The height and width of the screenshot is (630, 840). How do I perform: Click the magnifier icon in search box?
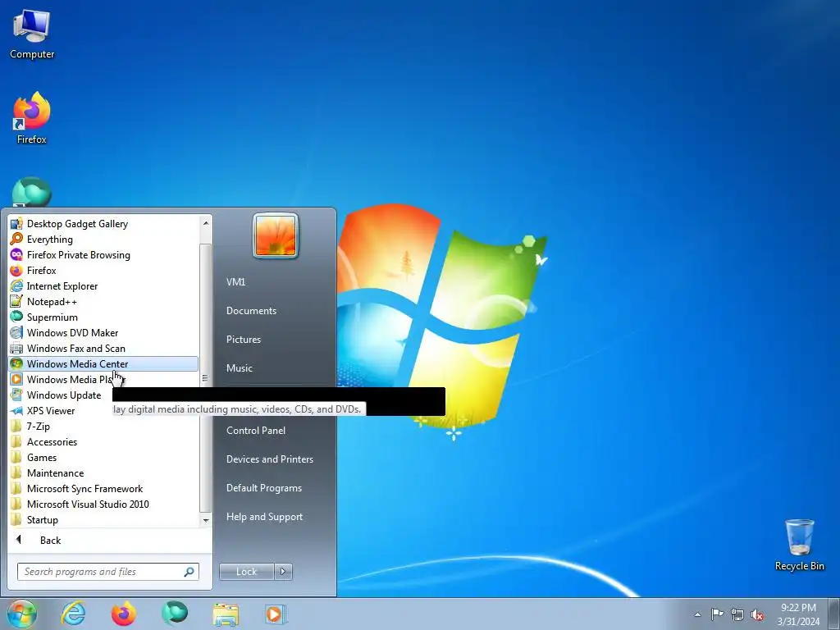pos(189,572)
